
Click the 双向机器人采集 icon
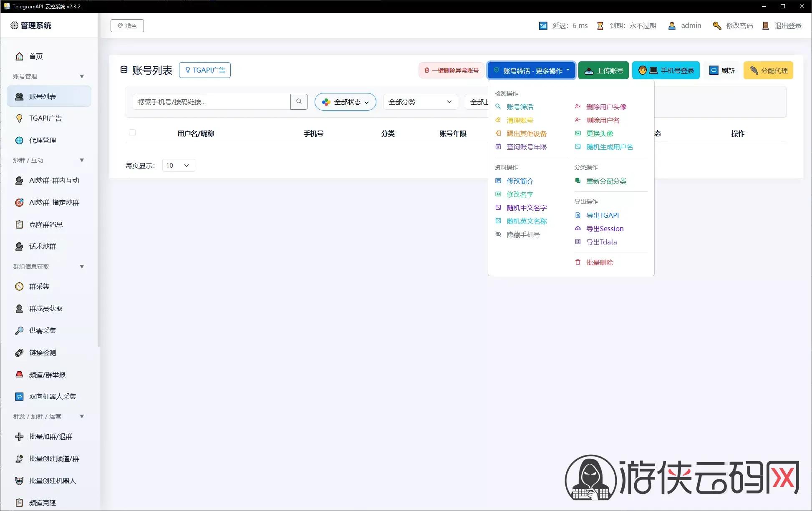click(x=19, y=396)
